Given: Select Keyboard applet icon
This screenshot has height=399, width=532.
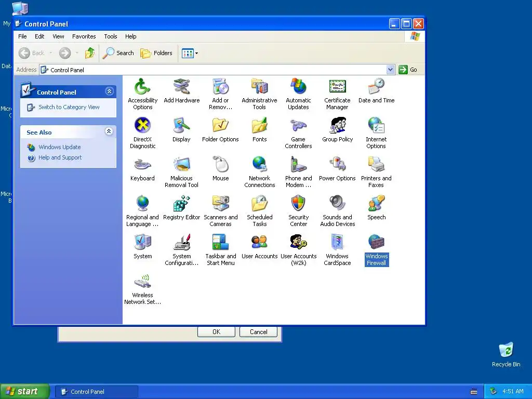Looking at the screenshot, I should (x=142, y=165).
